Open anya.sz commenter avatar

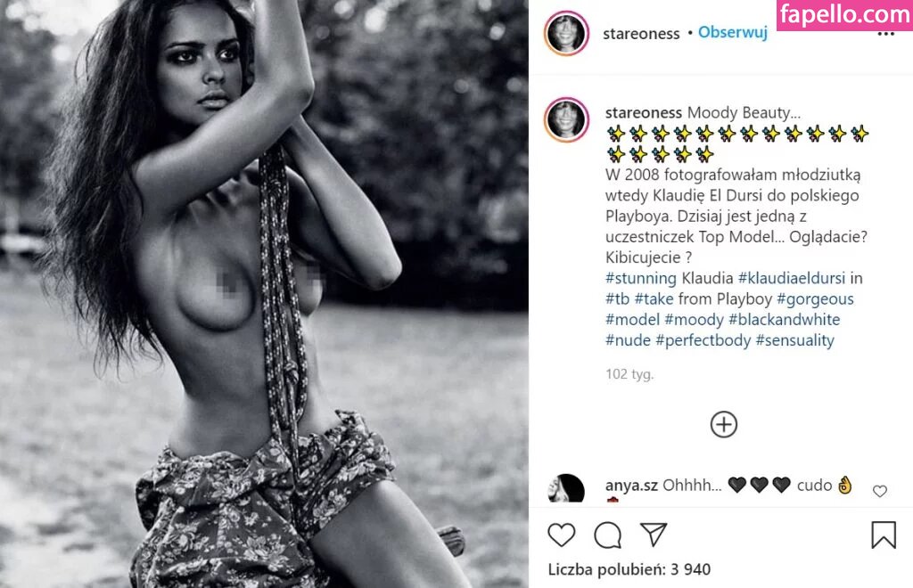click(x=566, y=488)
